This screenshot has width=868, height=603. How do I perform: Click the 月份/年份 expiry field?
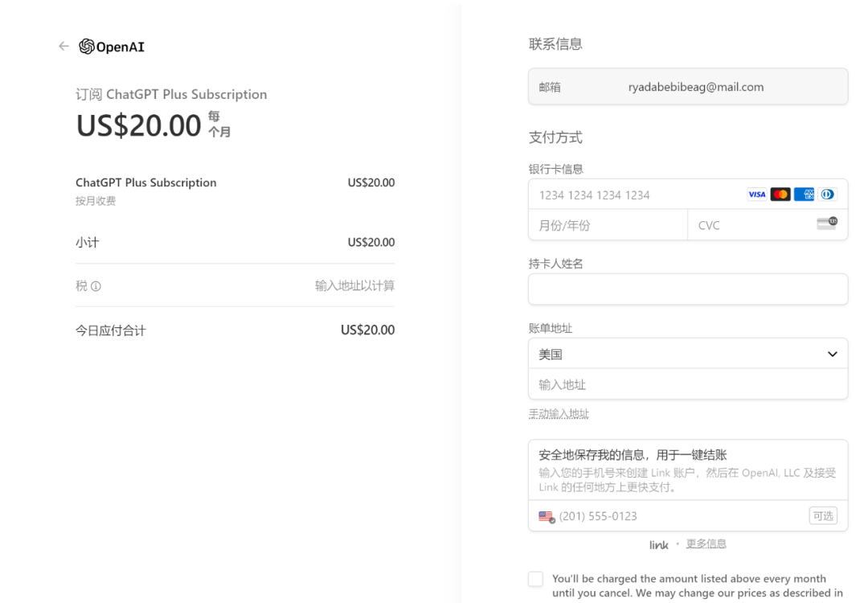[608, 225]
